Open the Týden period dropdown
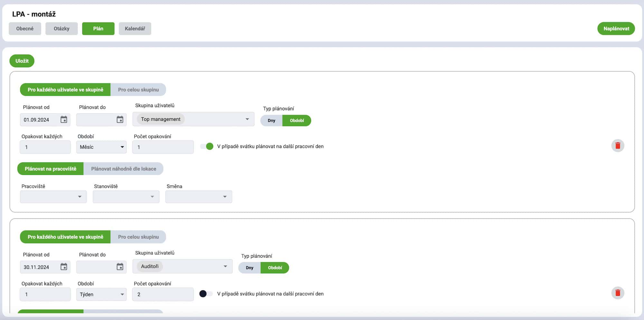The image size is (644, 320). [101, 294]
